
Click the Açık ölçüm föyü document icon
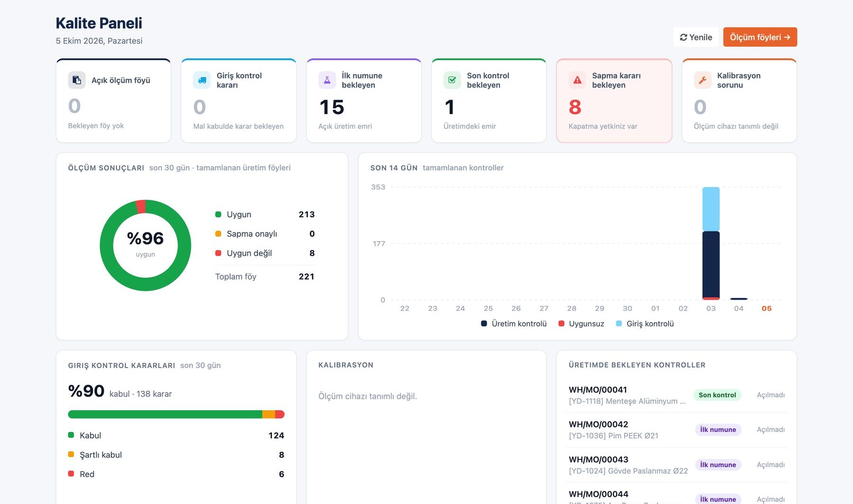[77, 80]
